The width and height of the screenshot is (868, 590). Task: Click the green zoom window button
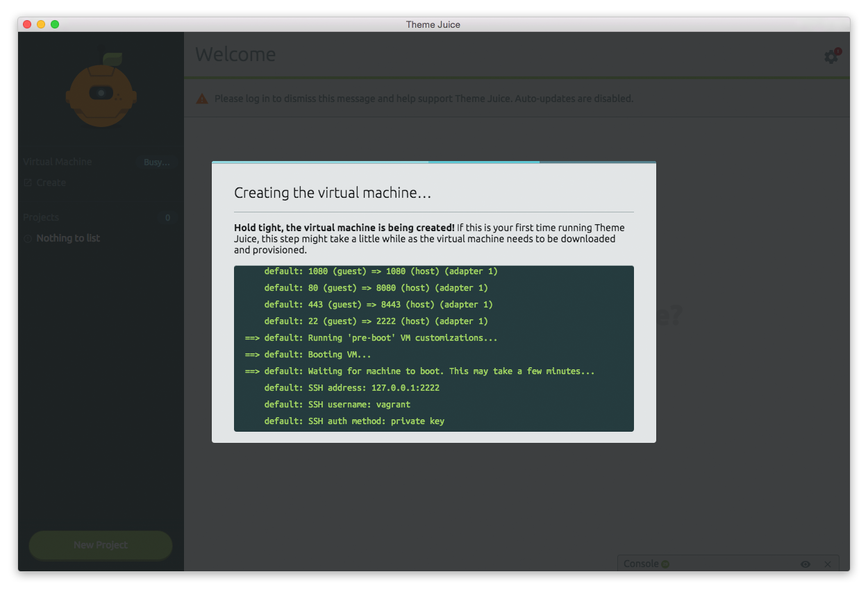click(x=55, y=24)
